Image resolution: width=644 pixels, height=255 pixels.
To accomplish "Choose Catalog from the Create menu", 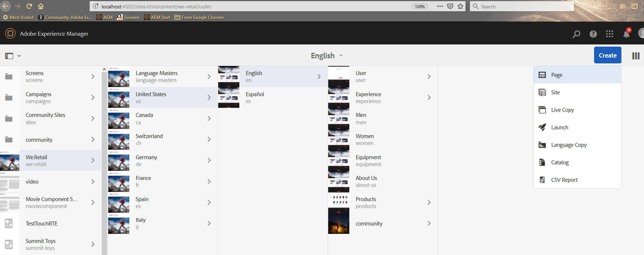I will coord(577,162).
